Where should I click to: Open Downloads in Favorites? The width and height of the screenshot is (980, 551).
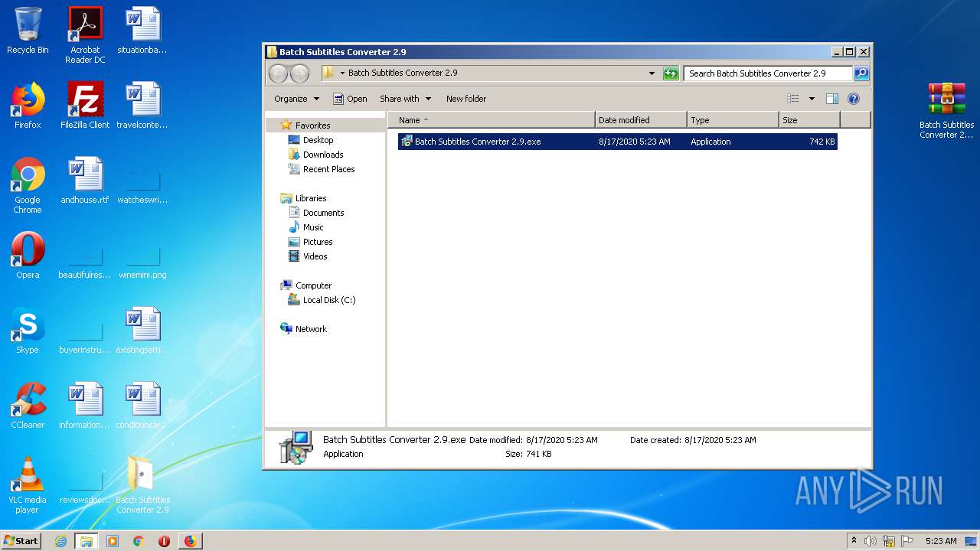[x=322, y=155]
